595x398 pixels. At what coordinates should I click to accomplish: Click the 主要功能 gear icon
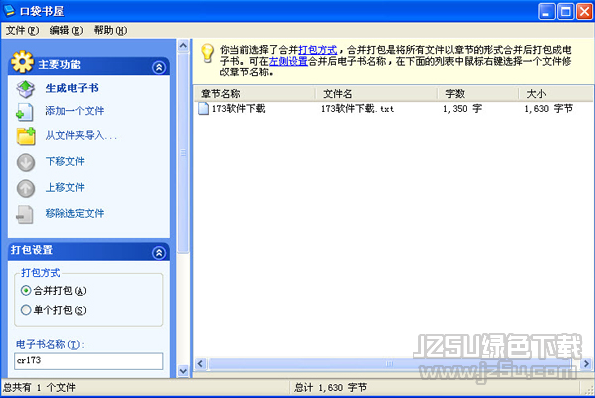coord(22,61)
